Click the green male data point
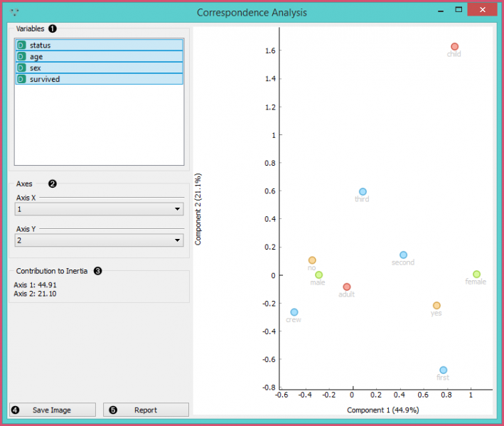Screen dimensions: 504x426 pyautogui.click(x=318, y=275)
